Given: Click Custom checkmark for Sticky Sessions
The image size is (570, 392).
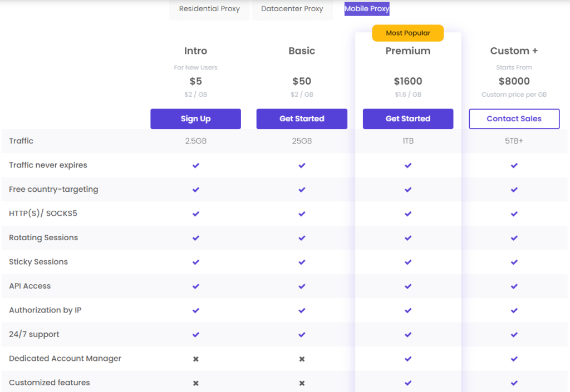Looking at the screenshot, I should 514,262.
